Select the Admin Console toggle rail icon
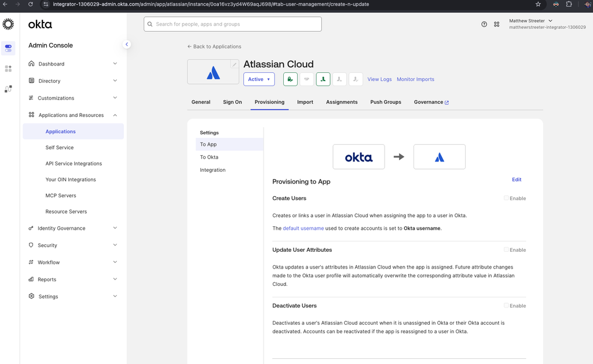 pyautogui.click(x=8, y=49)
